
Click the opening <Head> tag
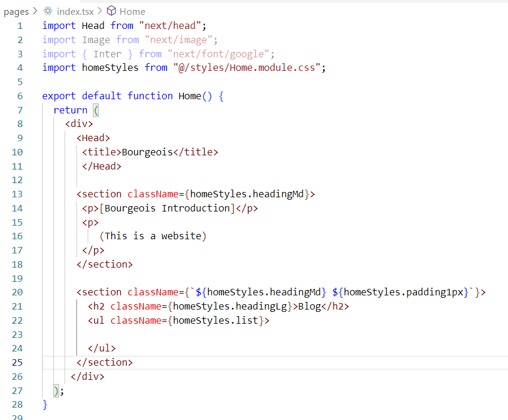click(93, 138)
